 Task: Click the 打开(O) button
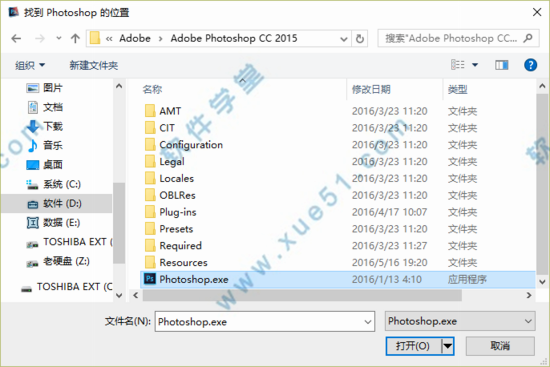[413, 346]
